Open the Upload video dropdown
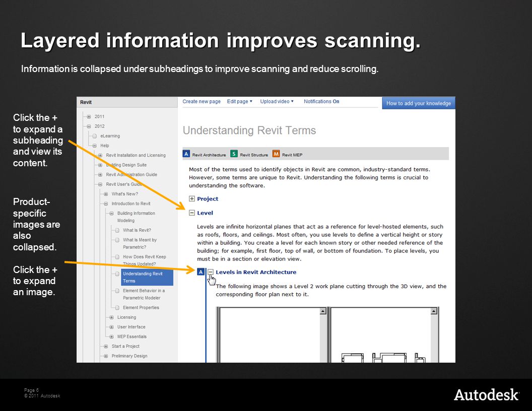The width and height of the screenshot is (532, 411). click(277, 101)
